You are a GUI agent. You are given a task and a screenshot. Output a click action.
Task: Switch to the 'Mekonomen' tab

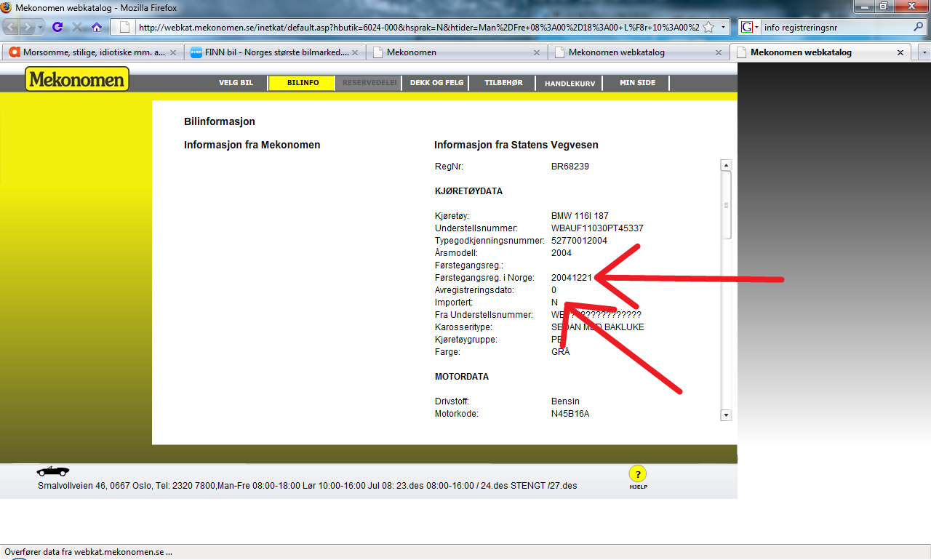pos(456,52)
